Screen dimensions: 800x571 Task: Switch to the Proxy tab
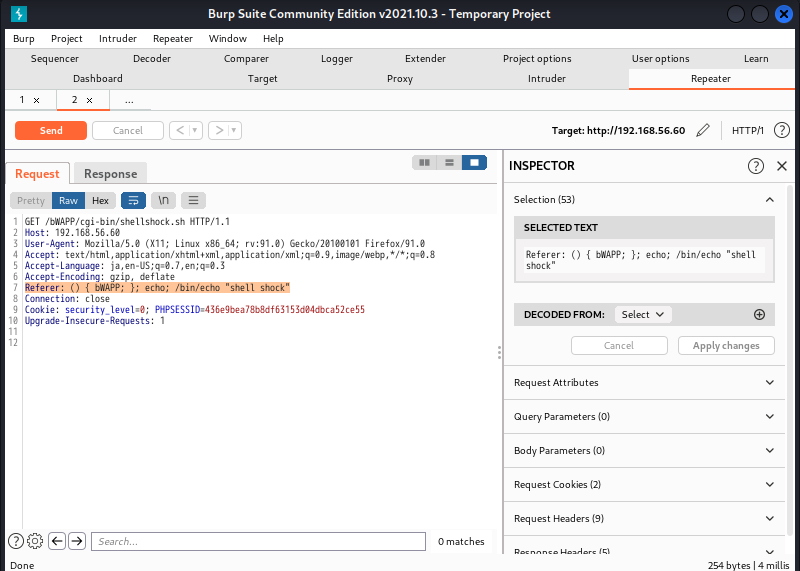click(x=400, y=79)
